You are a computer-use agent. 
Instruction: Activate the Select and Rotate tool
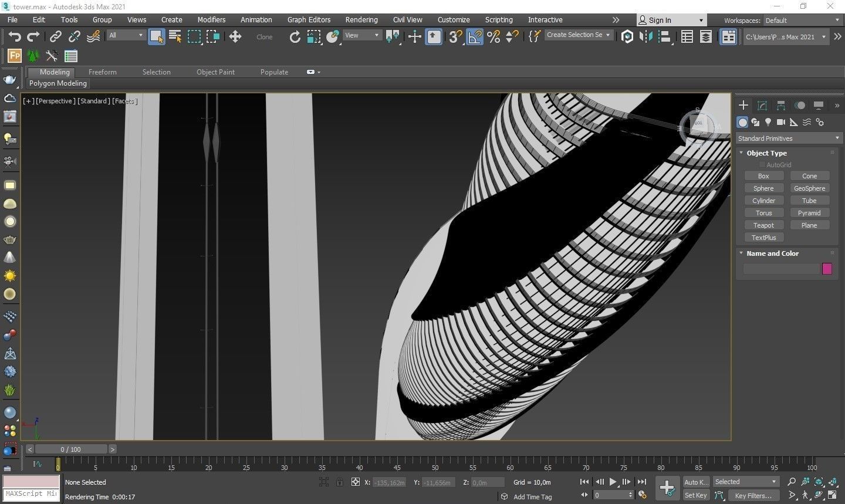click(x=295, y=36)
